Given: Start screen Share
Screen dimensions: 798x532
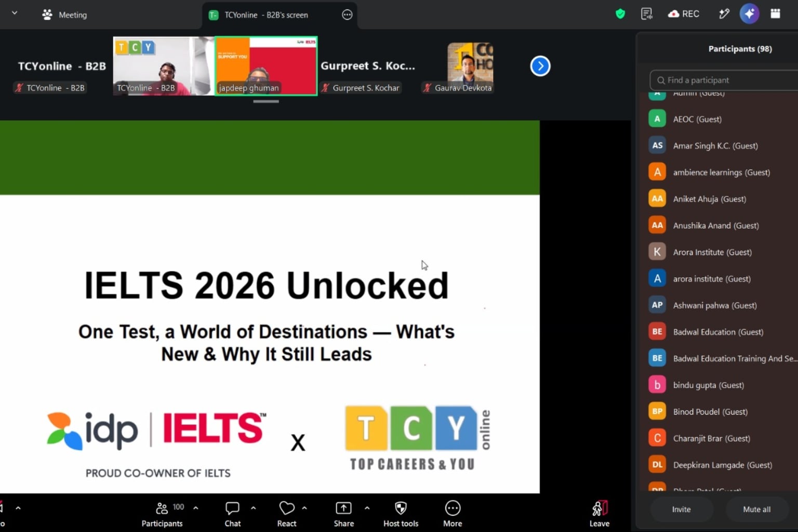Looking at the screenshot, I should pos(343,514).
